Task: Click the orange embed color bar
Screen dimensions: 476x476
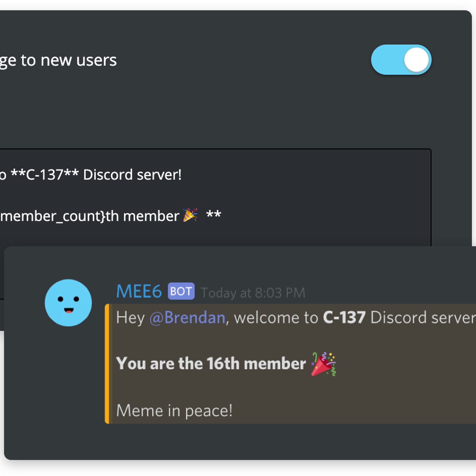Action: pos(107,364)
